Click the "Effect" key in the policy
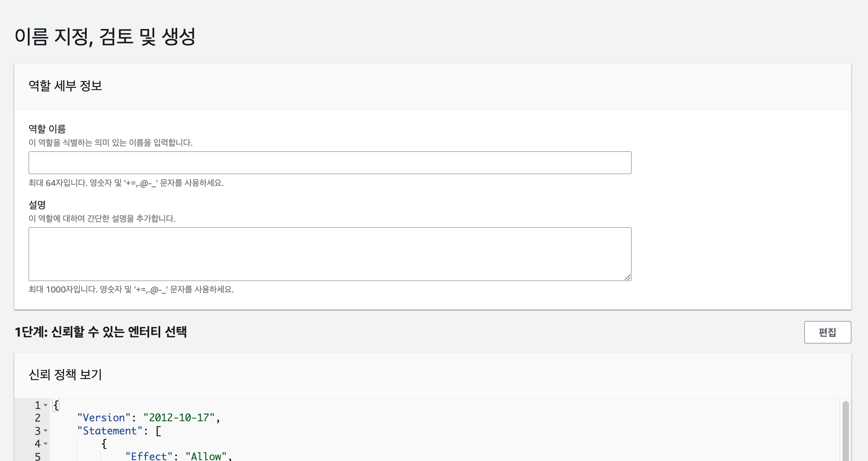This screenshot has height=461, width=868. pyautogui.click(x=149, y=456)
